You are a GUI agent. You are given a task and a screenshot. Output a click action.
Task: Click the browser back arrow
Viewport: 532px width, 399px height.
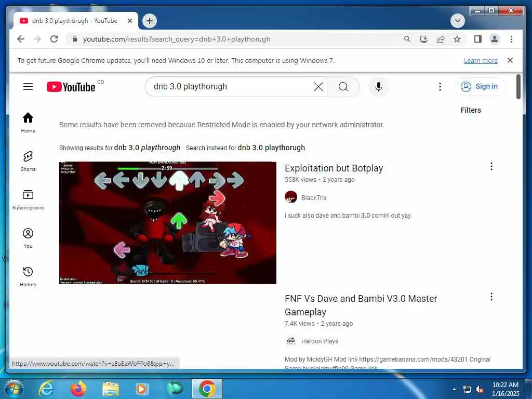(x=21, y=39)
